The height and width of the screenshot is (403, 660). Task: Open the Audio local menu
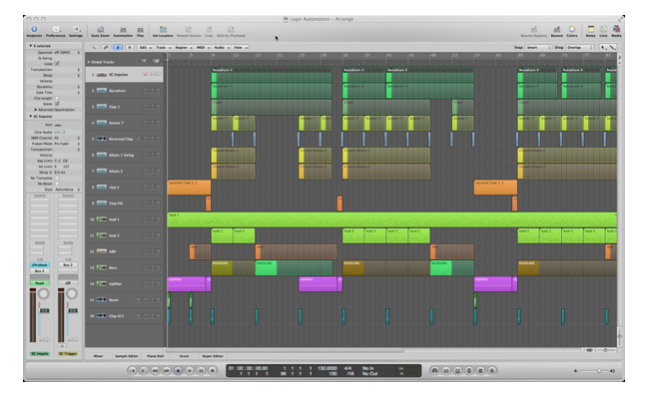(221, 48)
